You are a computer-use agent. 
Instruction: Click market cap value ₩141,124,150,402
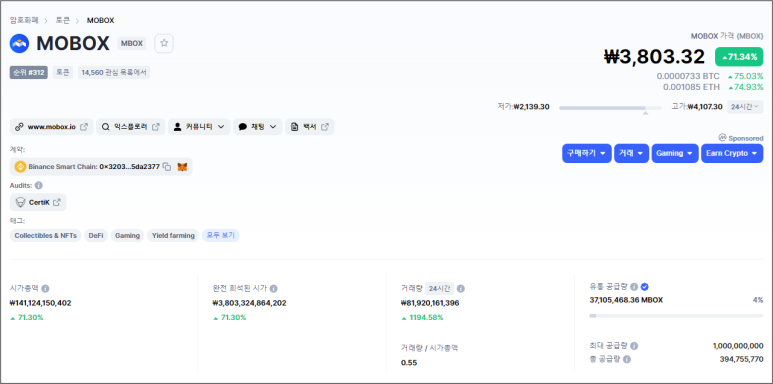(40, 303)
